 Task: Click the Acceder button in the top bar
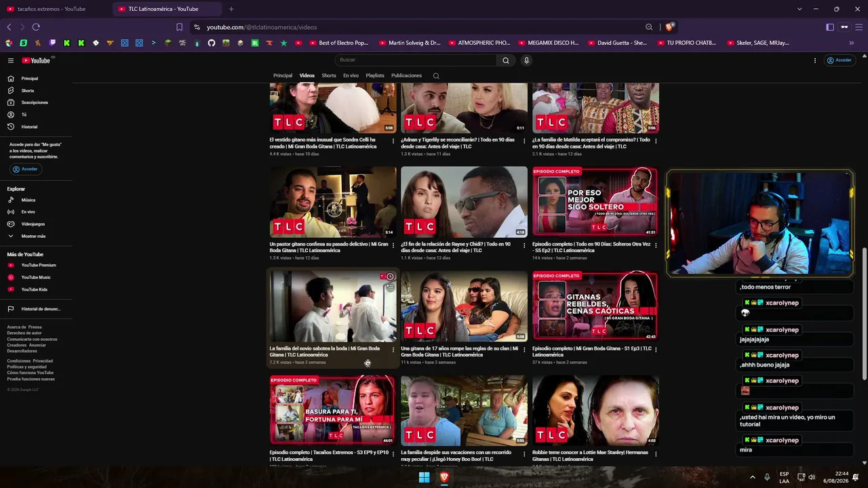click(x=838, y=60)
